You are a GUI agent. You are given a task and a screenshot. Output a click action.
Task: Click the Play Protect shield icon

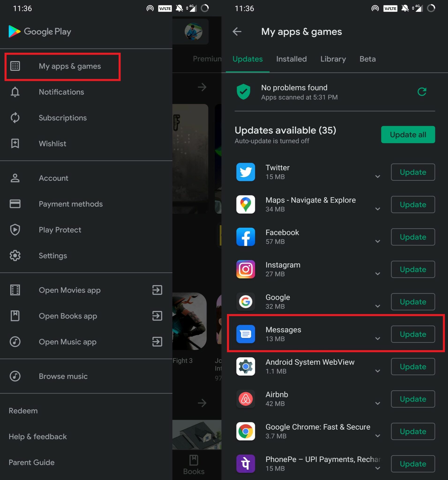pyautogui.click(x=15, y=230)
